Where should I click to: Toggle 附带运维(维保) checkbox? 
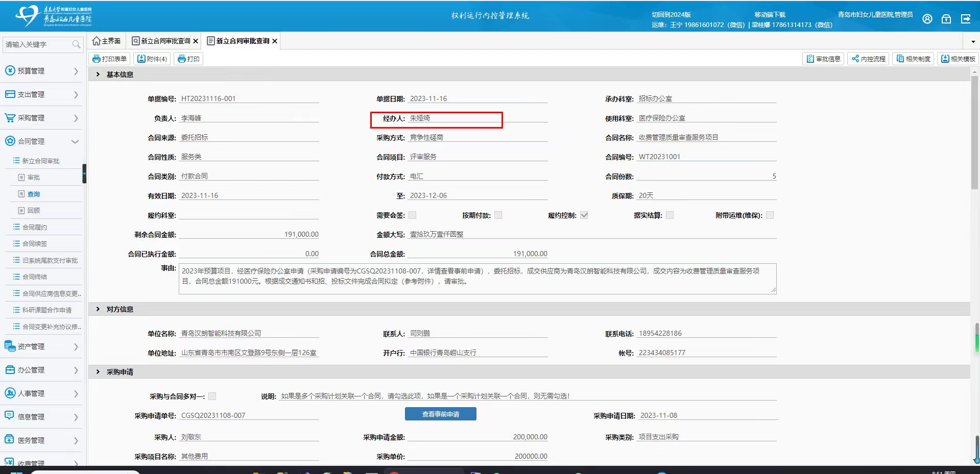[x=770, y=215]
